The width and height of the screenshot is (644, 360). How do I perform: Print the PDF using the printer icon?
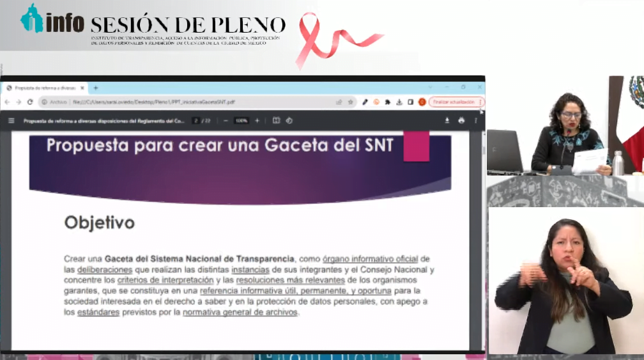(461, 120)
